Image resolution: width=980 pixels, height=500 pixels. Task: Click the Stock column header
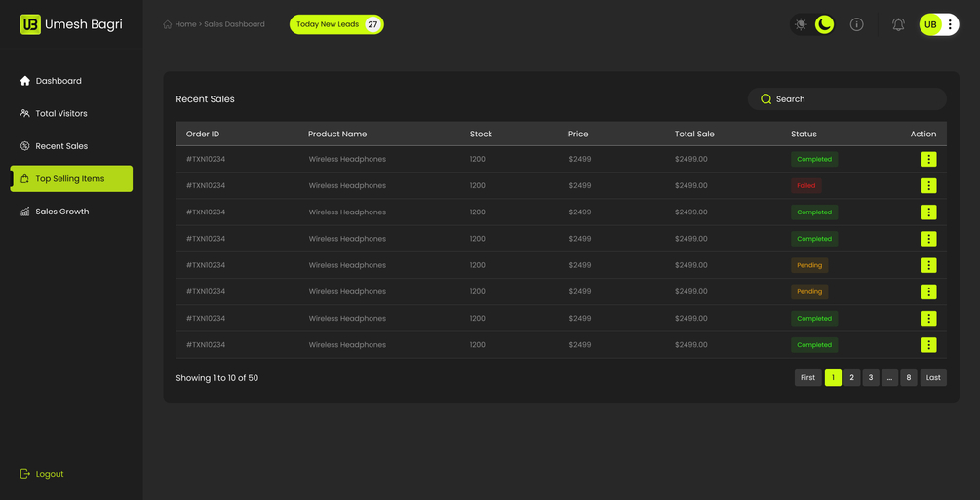482,134
